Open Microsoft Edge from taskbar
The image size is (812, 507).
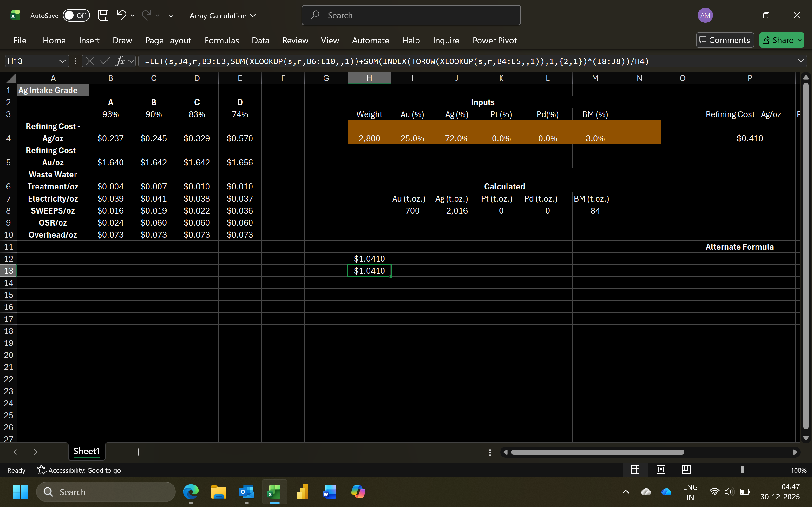point(191,492)
